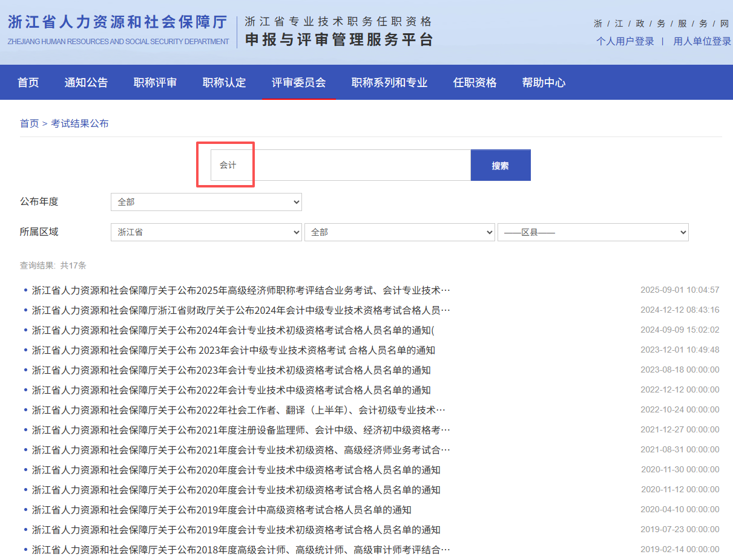Open the 公布年度 dropdown
Image resolution: width=733 pixels, height=560 pixels.
point(206,201)
